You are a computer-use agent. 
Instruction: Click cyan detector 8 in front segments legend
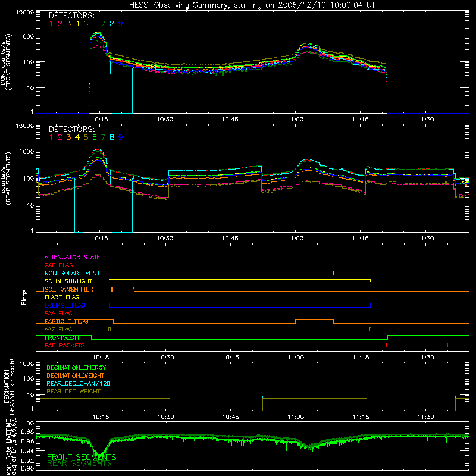pyautogui.click(x=112, y=24)
